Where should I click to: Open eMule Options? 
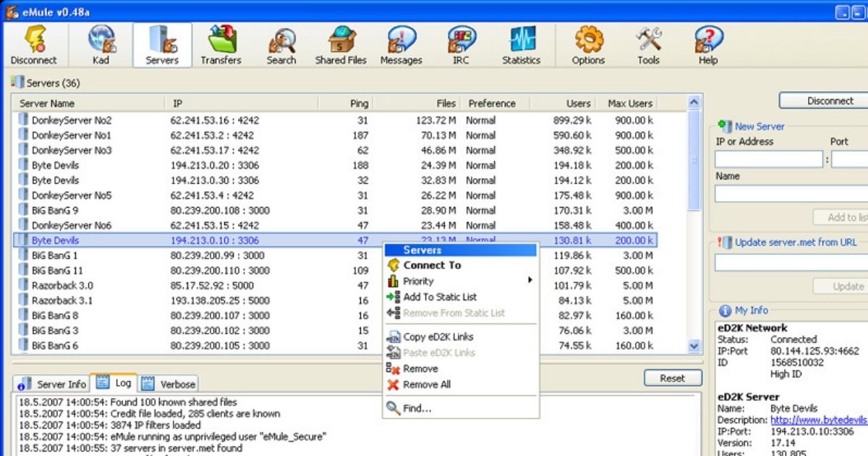[x=588, y=43]
